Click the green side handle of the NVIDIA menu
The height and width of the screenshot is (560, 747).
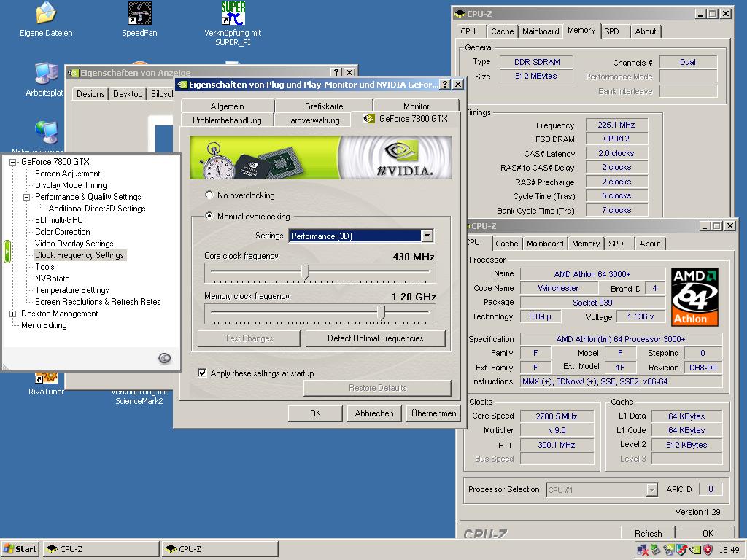coord(7,252)
